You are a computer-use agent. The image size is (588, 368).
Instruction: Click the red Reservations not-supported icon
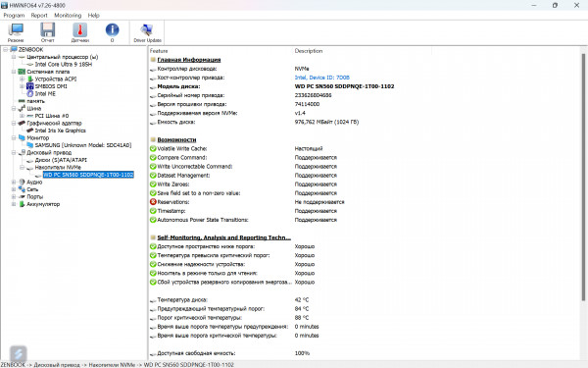(x=153, y=202)
